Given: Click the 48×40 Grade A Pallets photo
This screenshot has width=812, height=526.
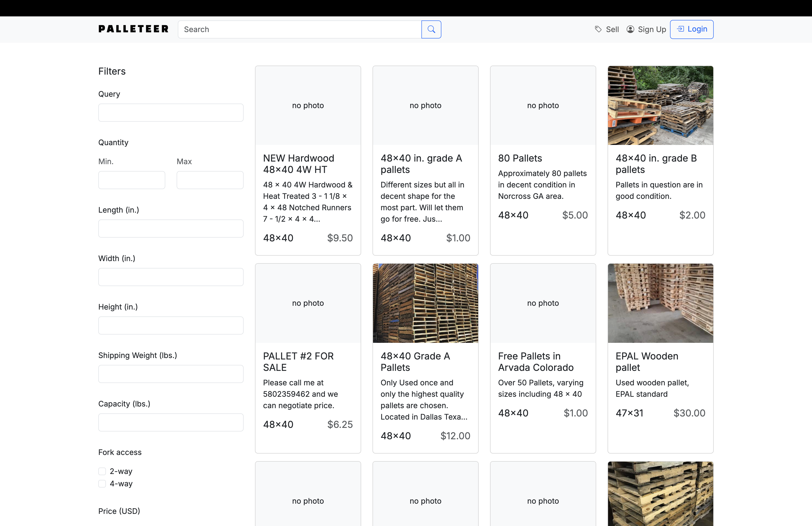Looking at the screenshot, I should [425, 303].
